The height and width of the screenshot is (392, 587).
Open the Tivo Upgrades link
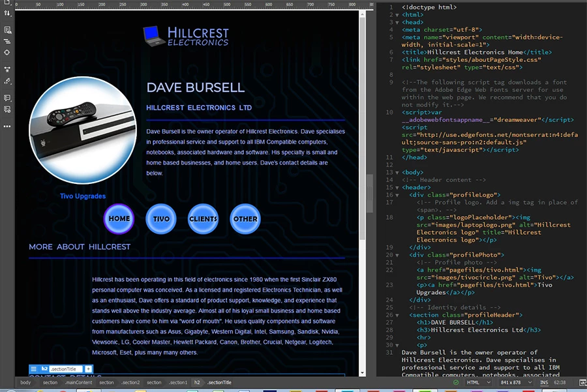click(83, 196)
